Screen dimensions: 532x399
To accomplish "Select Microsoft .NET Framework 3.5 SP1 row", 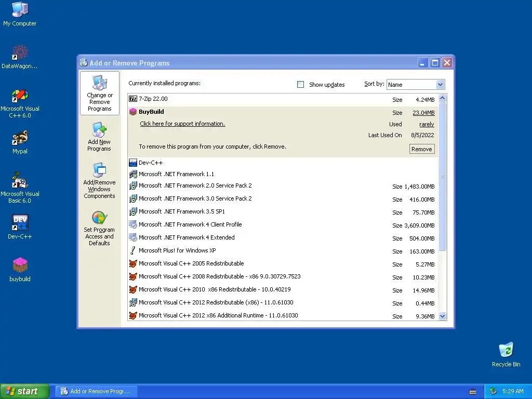I will [x=283, y=212].
